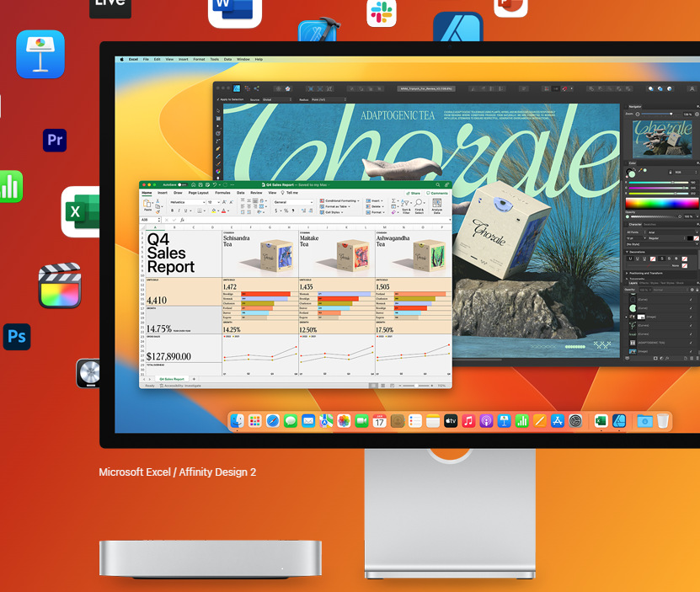700x592 pixels.
Task: Switch to the Formulas ribbon tab
Action: [x=222, y=193]
